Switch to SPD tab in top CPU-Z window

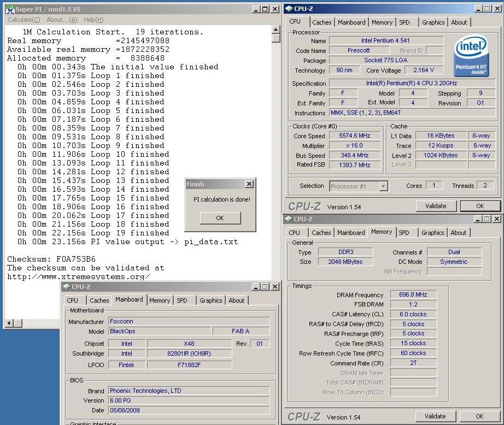[405, 22]
